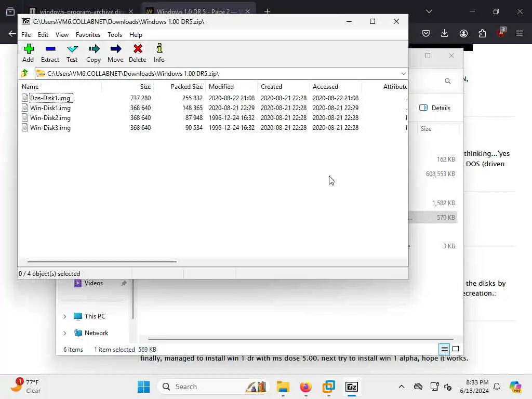Select the Win-Disk1.img file

(50, 108)
